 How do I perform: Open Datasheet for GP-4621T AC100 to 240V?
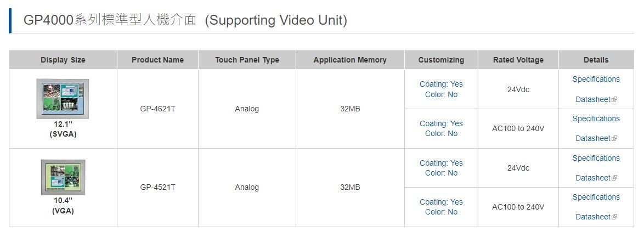click(x=592, y=138)
